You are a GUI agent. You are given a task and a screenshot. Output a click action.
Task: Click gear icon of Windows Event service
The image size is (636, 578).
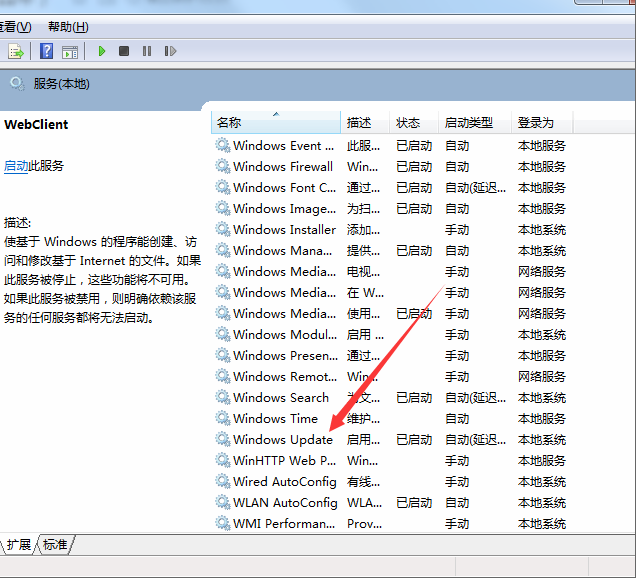[223, 145]
